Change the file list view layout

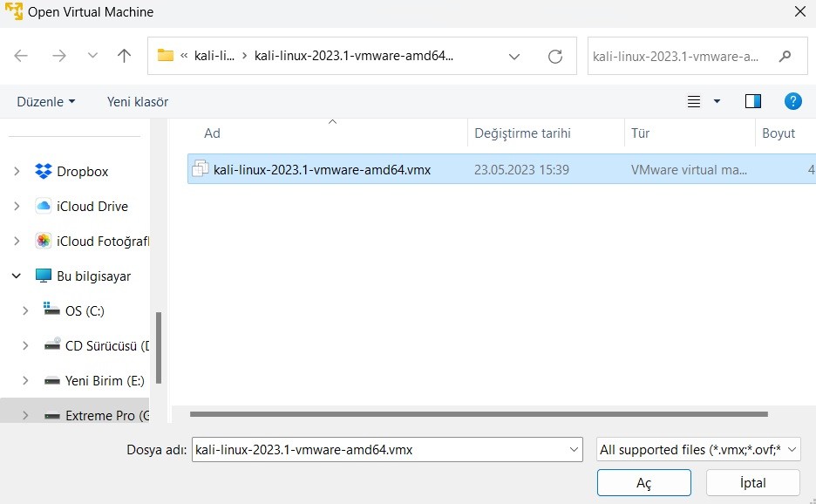695,101
